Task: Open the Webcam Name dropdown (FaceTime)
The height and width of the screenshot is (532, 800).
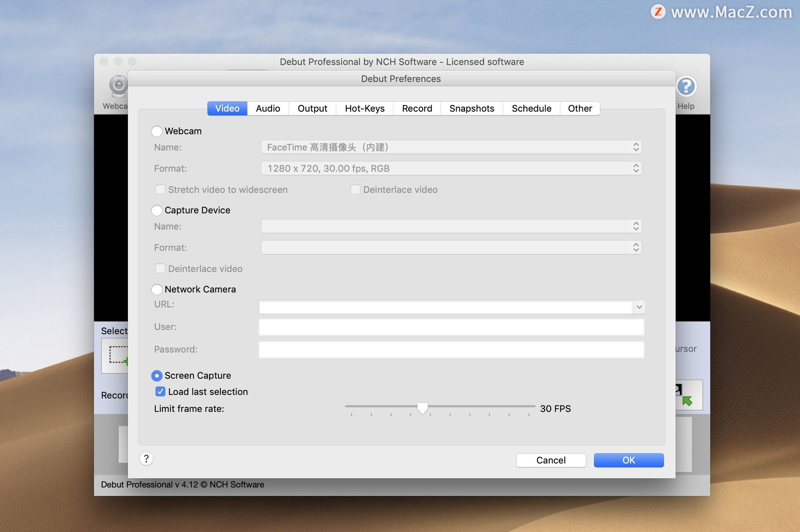Action: (x=451, y=147)
